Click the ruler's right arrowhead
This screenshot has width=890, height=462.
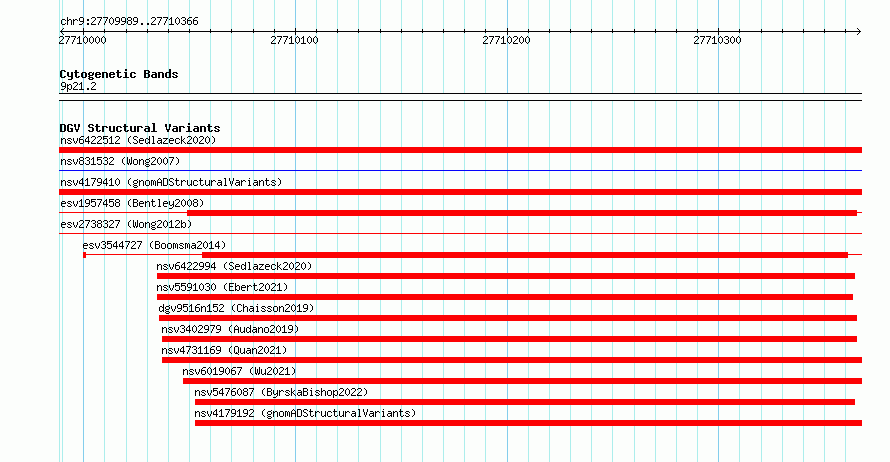click(x=859, y=31)
